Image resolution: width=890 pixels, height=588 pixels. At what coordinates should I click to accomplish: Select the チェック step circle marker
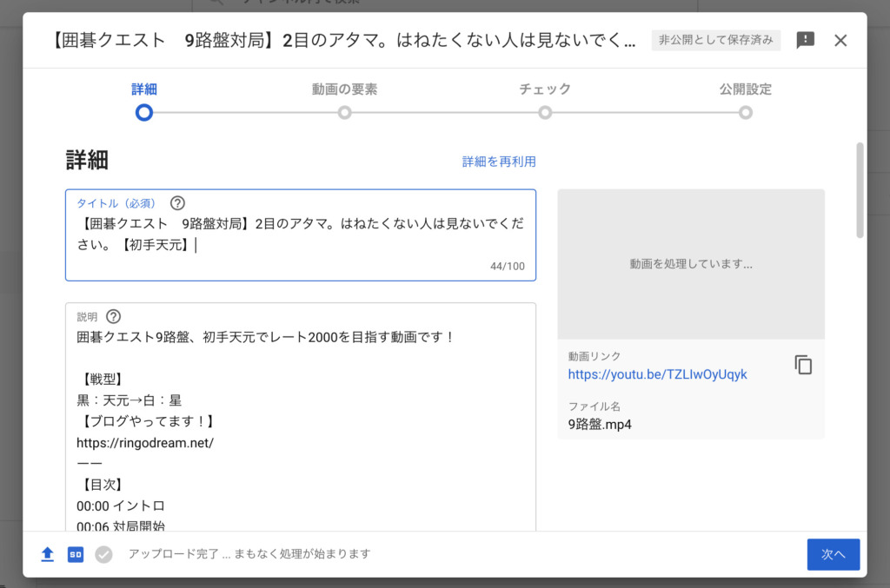(x=545, y=112)
